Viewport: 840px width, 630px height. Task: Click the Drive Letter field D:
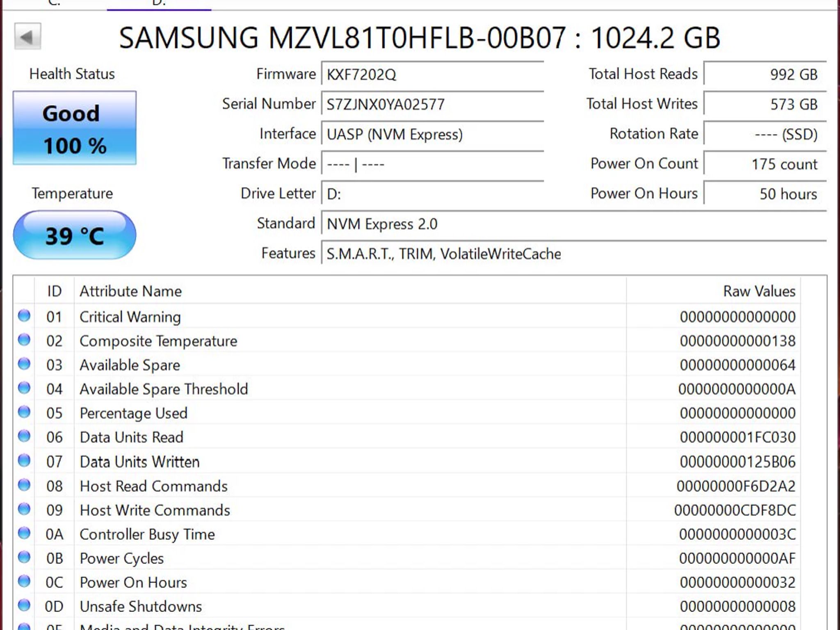(x=433, y=194)
